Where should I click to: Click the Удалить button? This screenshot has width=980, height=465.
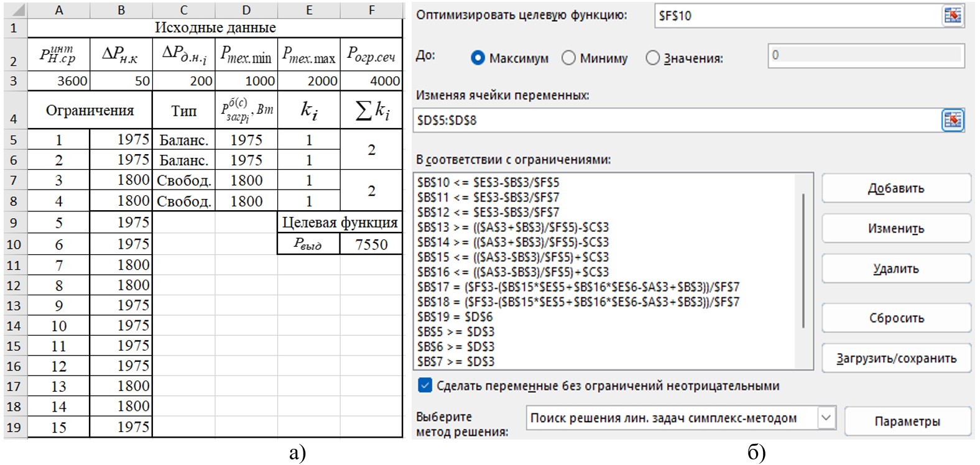coord(895,269)
